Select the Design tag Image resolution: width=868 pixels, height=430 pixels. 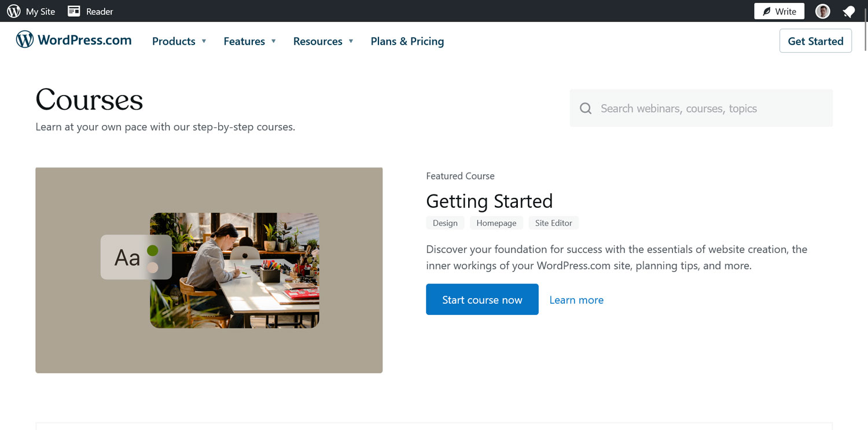click(x=445, y=223)
